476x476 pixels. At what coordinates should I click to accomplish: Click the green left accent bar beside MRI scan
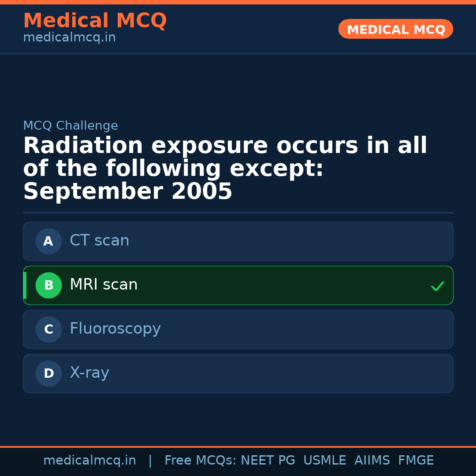click(25, 285)
